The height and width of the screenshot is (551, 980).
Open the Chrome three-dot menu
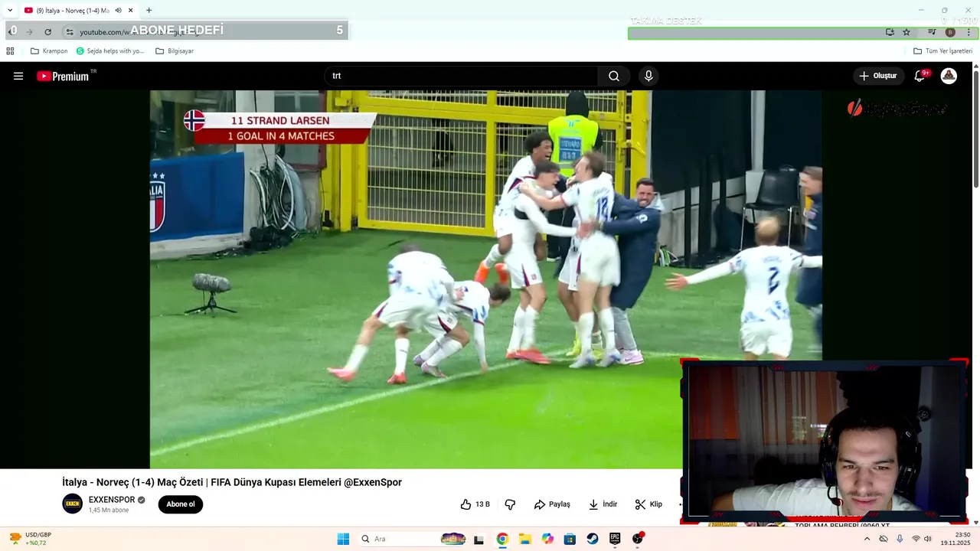(969, 32)
